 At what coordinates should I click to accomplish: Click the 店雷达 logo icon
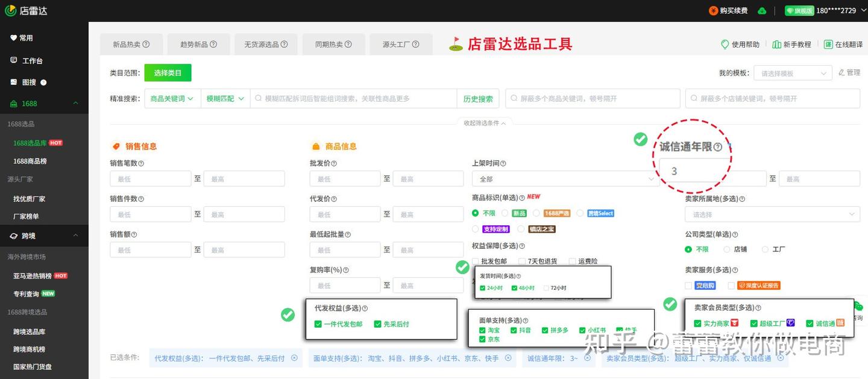pyautogui.click(x=10, y=10)
